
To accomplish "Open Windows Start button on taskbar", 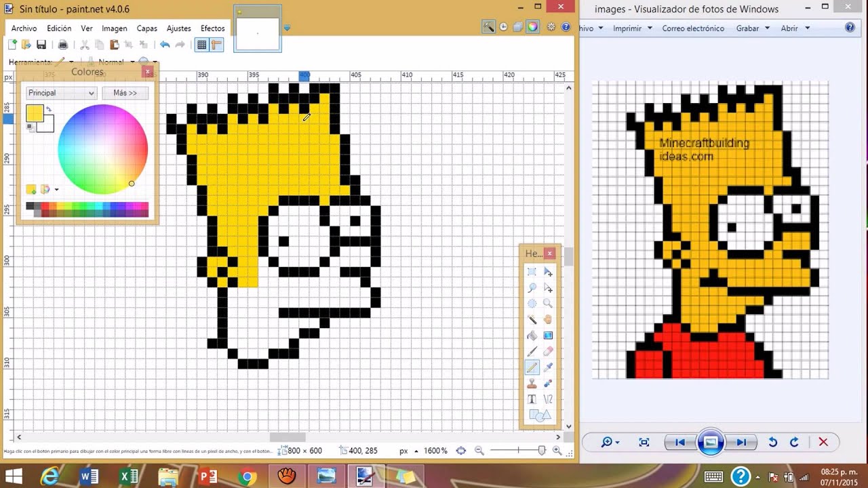I will tap(13, 476).
